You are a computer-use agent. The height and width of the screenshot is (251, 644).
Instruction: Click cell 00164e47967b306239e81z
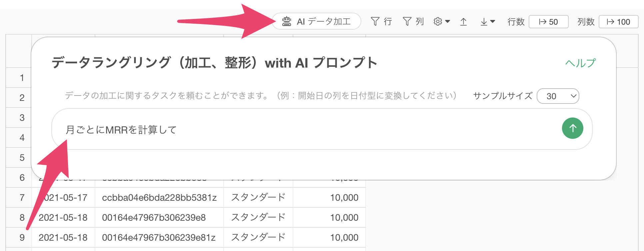point(158,237)
